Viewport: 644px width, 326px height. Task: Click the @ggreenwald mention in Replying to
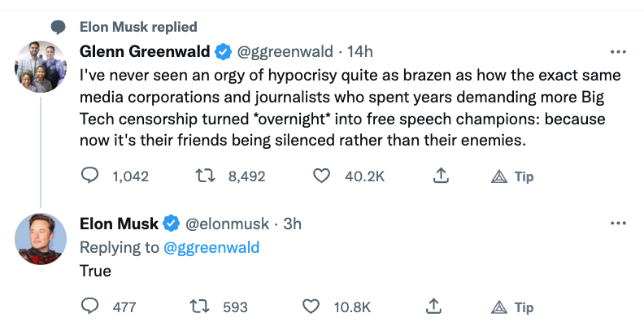click(211, 248)
